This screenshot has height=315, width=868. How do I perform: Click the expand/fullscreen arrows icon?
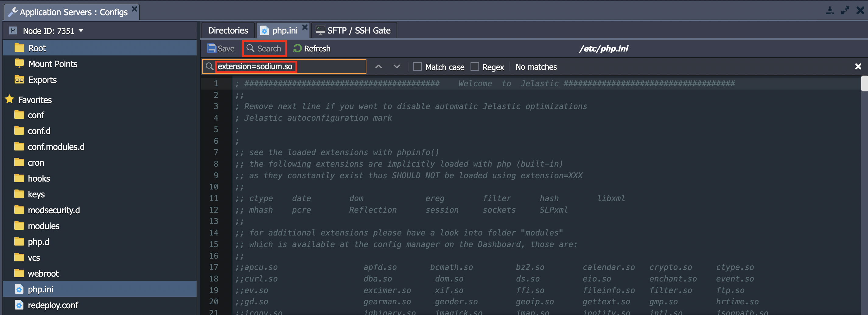(845, 11)
